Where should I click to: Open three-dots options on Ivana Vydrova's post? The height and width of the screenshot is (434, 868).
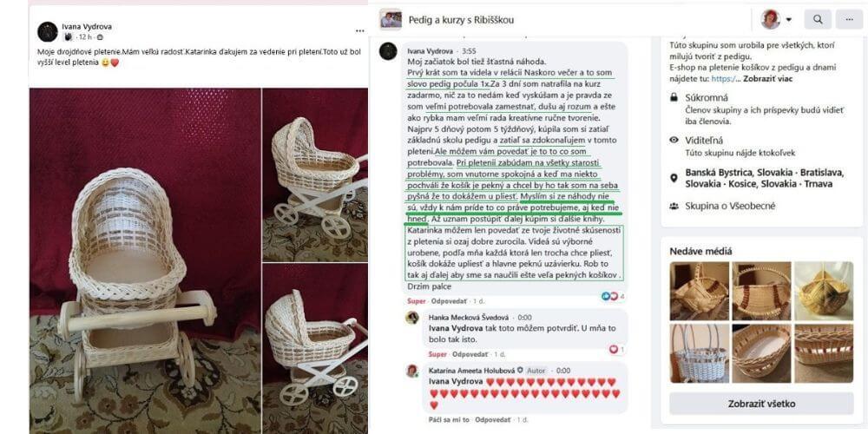(x=360, y=31)
